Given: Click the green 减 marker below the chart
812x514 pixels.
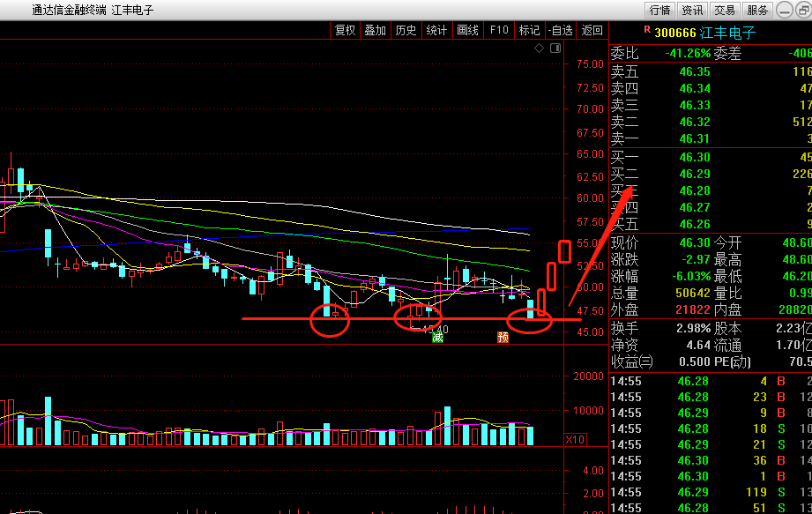Looking at the screenshot, I should click(x=437, y=338).
